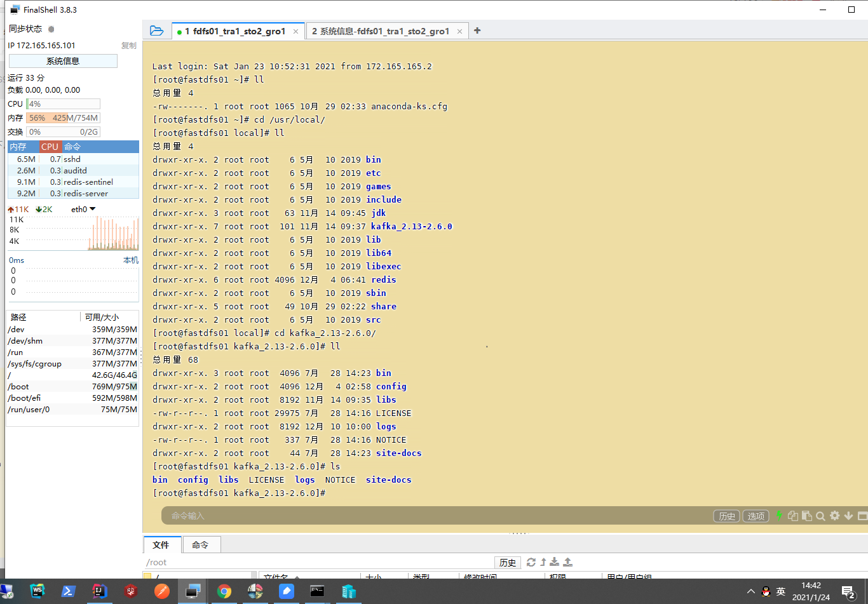The height and width of the screenshot is (604, 868).
Task: Add a new session tab with plus
Action: (477, 30)
